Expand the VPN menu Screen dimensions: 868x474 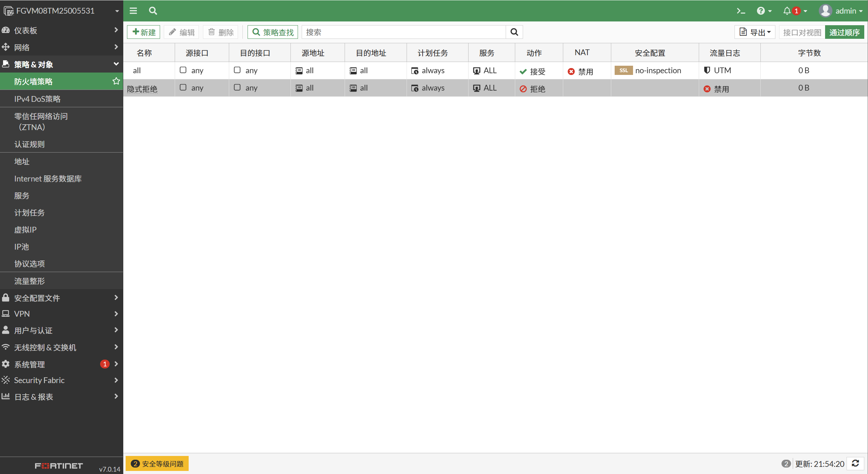tap(61, 314)
